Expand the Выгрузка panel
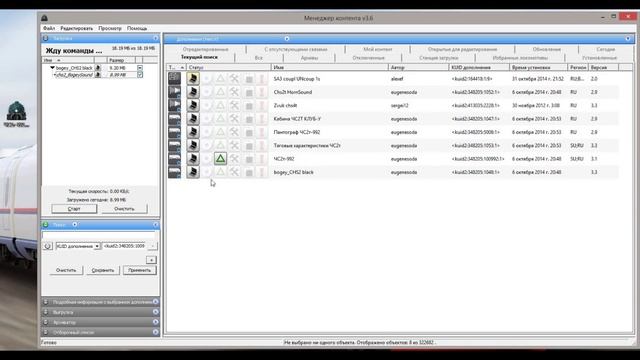Viewport: 640px width, 360px height. pyautogui.click(x=156, y=312)
